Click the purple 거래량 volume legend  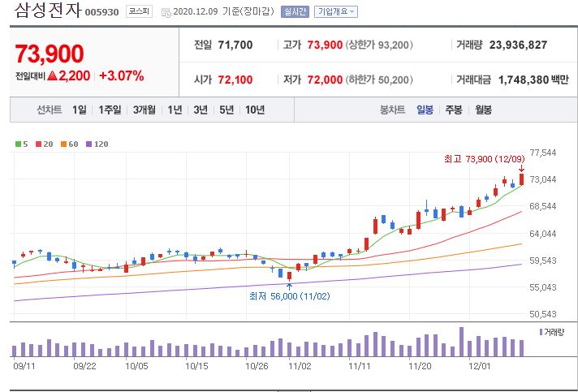551,332
